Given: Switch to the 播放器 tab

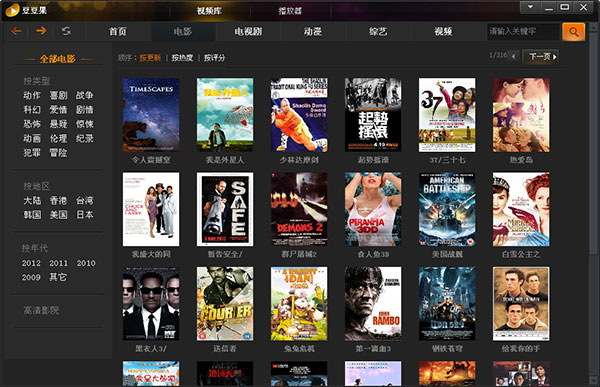Looking at the screenshot, I should [290, 11].
